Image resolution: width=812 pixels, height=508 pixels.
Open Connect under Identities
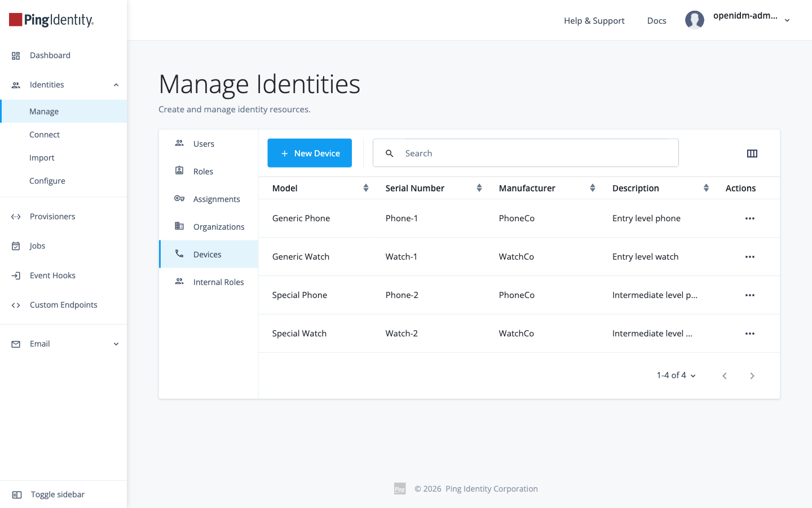[64, 134]
